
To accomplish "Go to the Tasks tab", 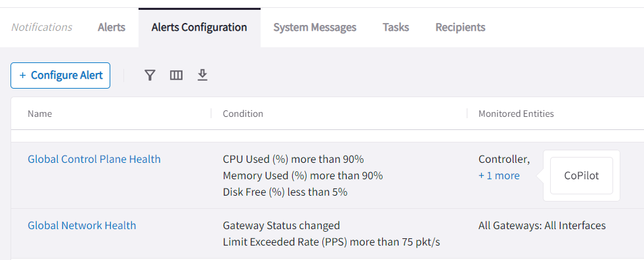I will point(396,28).
